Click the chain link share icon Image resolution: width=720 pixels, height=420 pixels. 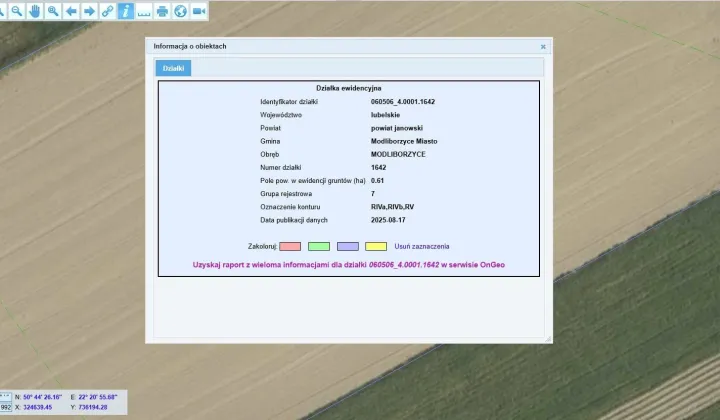pos(107,11)
